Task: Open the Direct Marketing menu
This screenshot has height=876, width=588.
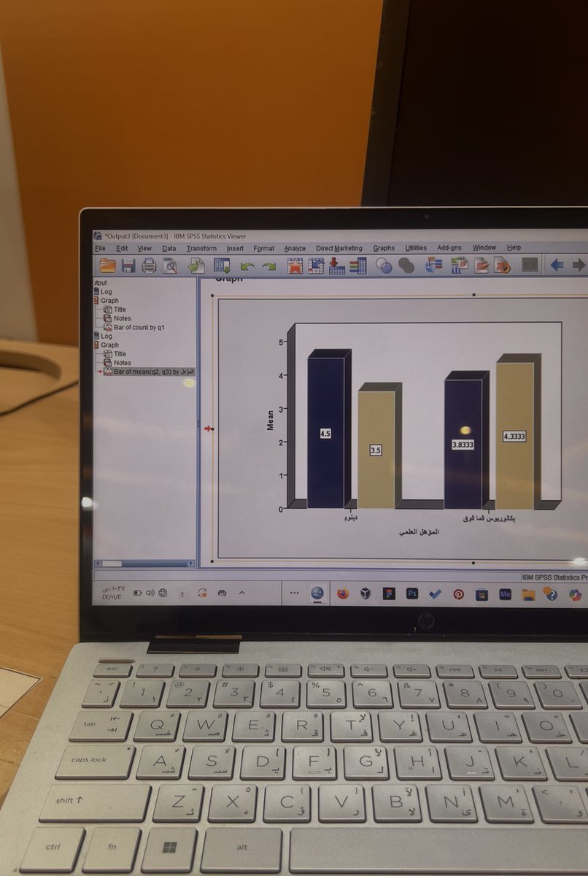Action: point(339,248)
